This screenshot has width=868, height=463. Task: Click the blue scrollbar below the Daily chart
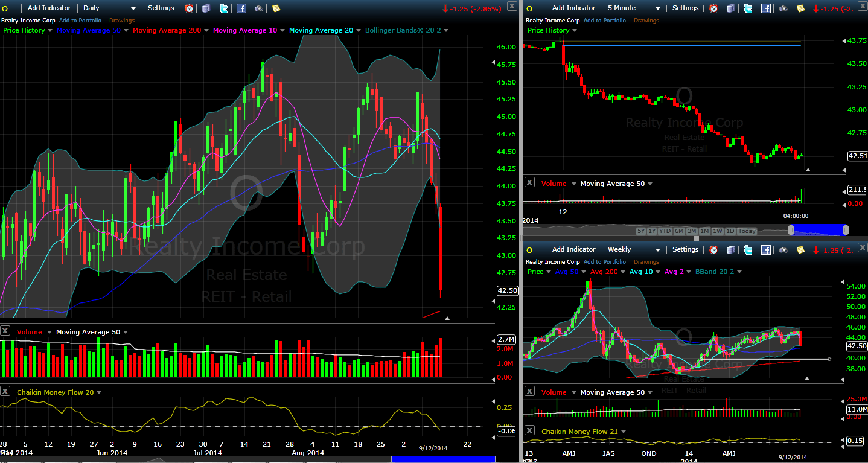tap(444, 459)
